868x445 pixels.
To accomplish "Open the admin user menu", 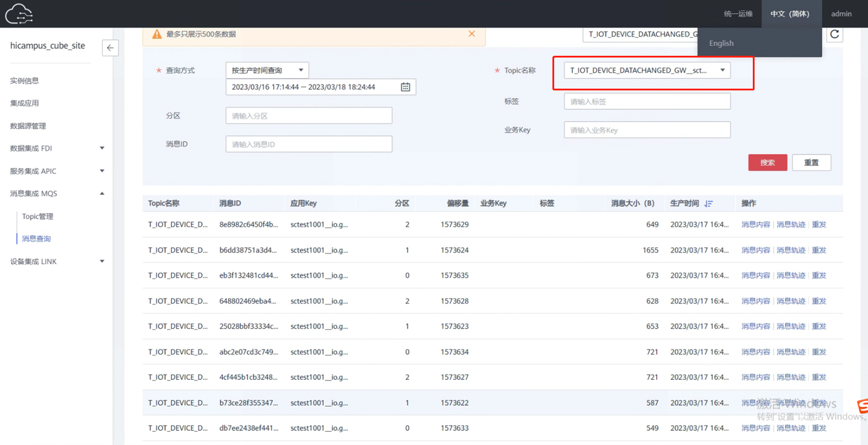I will point(841,14).
